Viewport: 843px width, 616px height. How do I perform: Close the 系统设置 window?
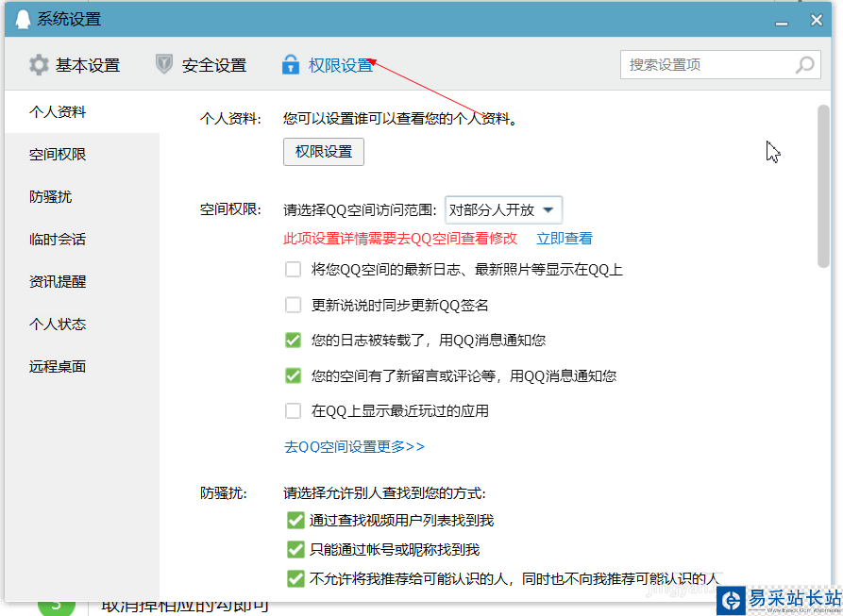click(817, 20)
